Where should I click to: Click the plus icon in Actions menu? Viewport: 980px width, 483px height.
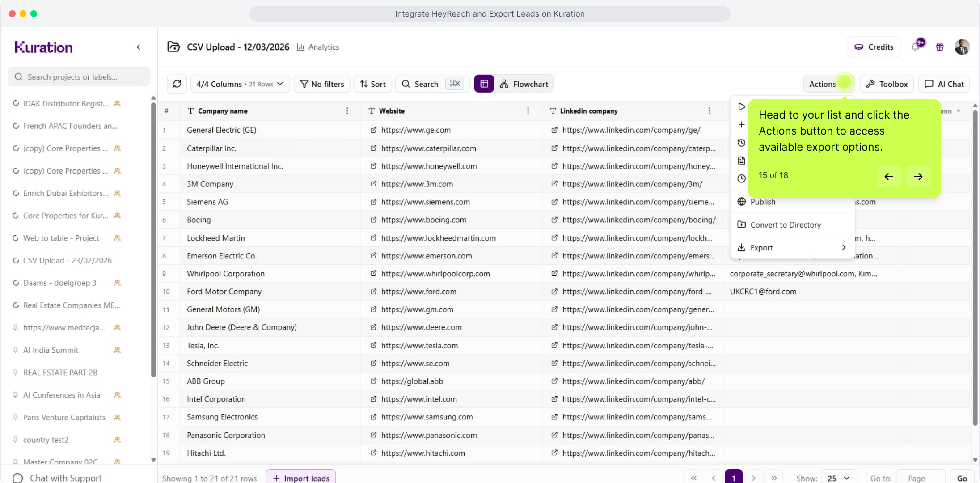tap(741, 125)
